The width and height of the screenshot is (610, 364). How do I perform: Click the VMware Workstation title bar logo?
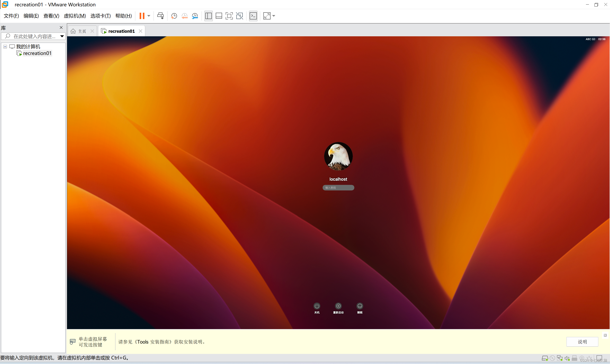pyautogui.click(x=5, y=4)
